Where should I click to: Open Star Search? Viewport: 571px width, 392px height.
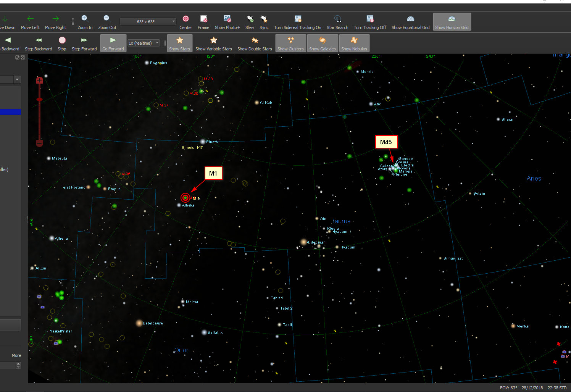(337, 22)
